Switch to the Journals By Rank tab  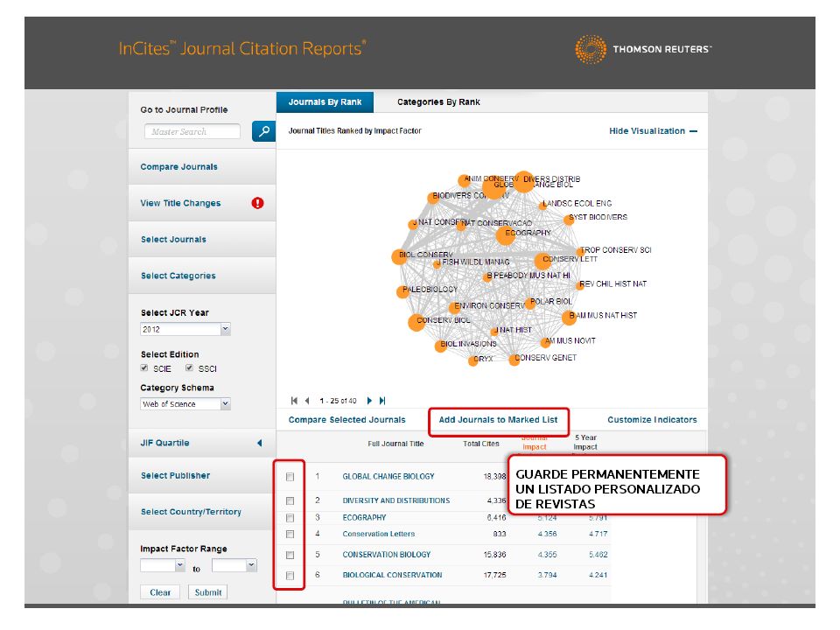(x=325, y=102)
